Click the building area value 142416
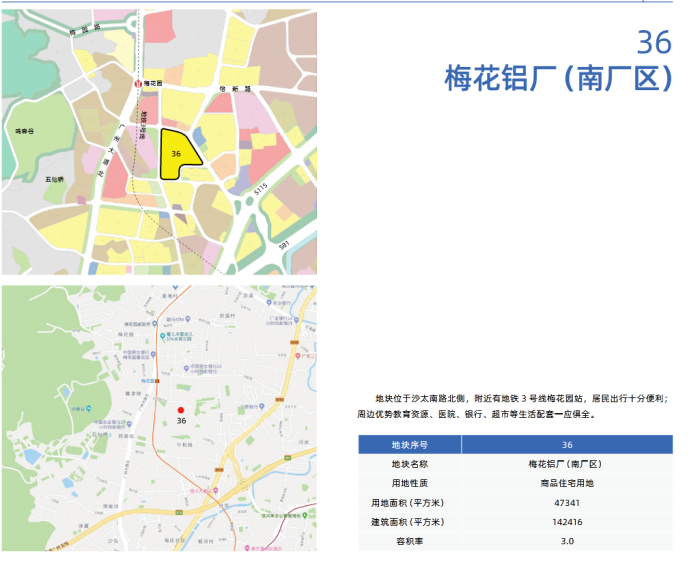Screen dimensions: 700x564 point(567,521)
